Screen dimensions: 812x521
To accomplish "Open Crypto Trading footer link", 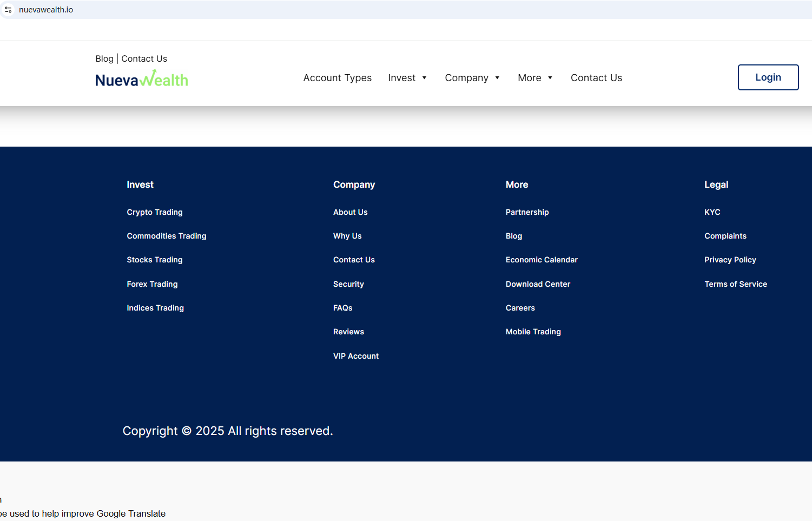I will click(x=155, y=212).
